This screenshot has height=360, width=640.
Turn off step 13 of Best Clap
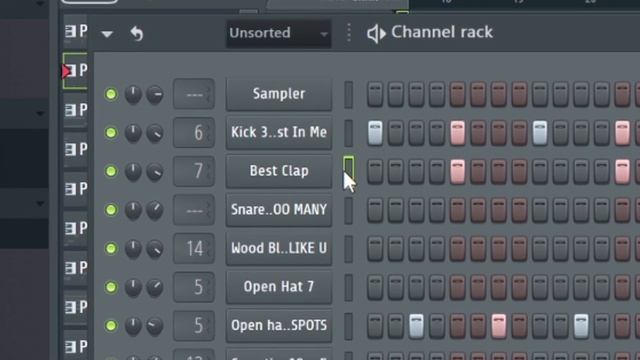[x=622, y=171]
